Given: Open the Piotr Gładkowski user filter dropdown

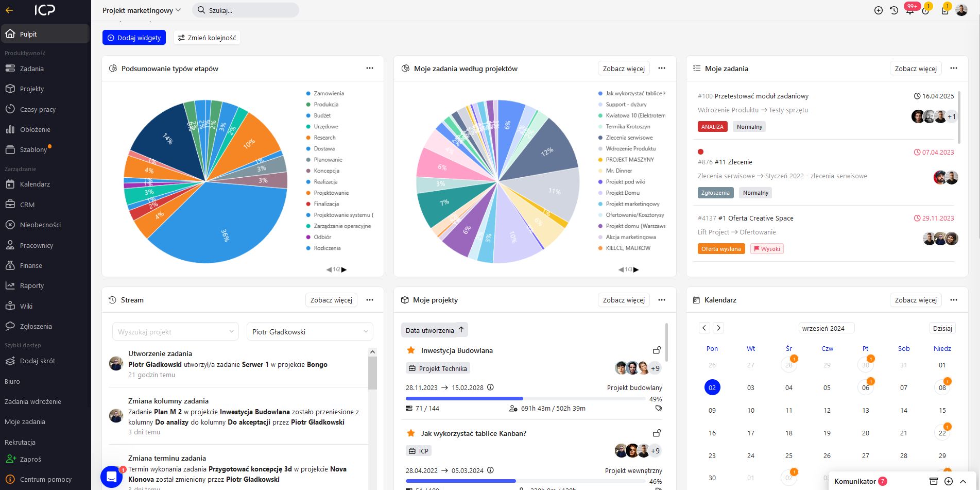Looking at the screenshot, I should 310,332.
